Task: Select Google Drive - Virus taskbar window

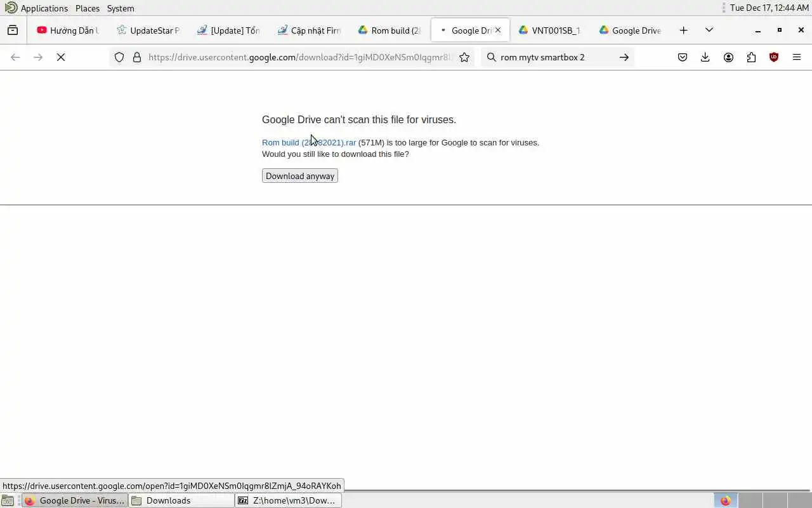Action: (x=75, y=500)
